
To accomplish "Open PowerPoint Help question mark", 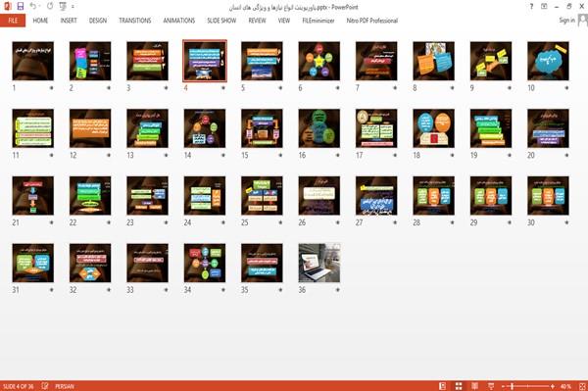I will 531,7.
